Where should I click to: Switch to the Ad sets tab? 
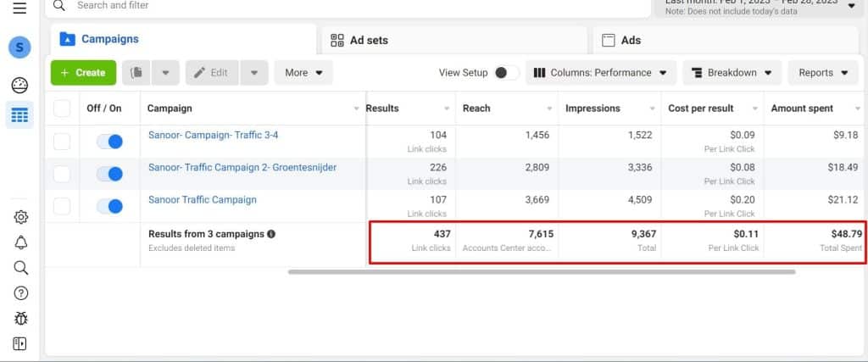(454, 40)
